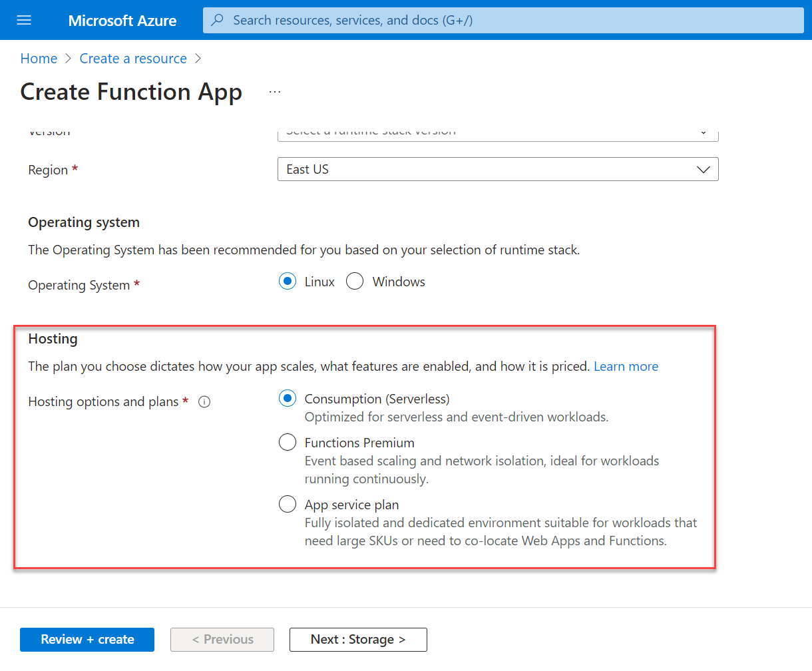
Task: Navigate to Home via breadcrumb
Action: pos(39,58)
